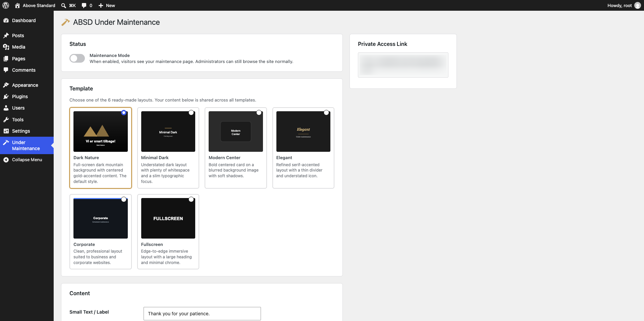This screenshot has height=321, width=644.
Task: Click the Collapse Menu arrow icon
Action: (6, 160)
